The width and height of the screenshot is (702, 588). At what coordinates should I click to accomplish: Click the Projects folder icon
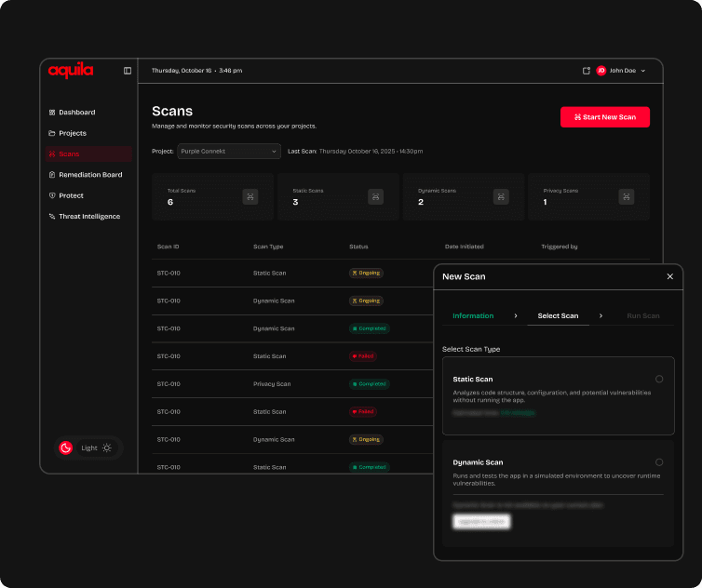[52, 133]
